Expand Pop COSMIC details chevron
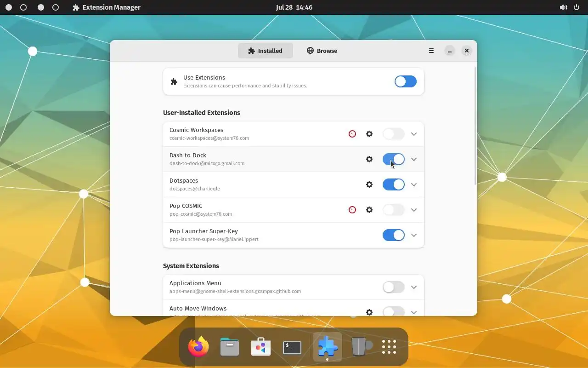The image size is (588, 368). [x=414, y=210]
